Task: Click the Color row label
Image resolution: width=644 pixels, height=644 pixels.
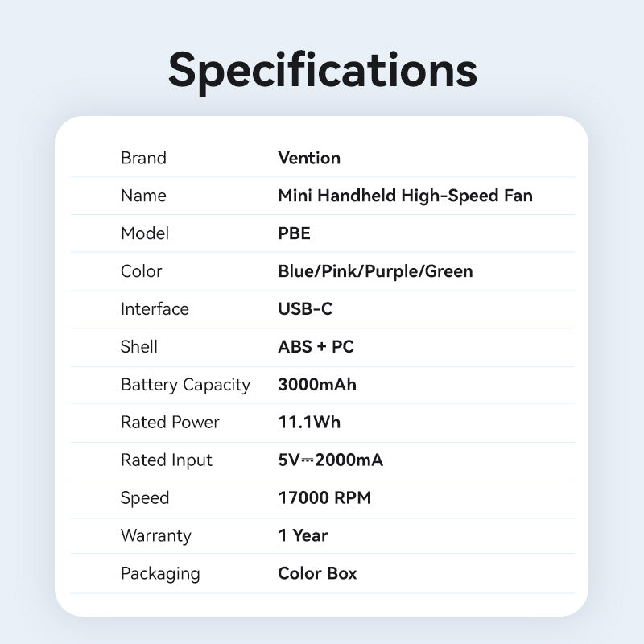Action: (x=141, y=271)
